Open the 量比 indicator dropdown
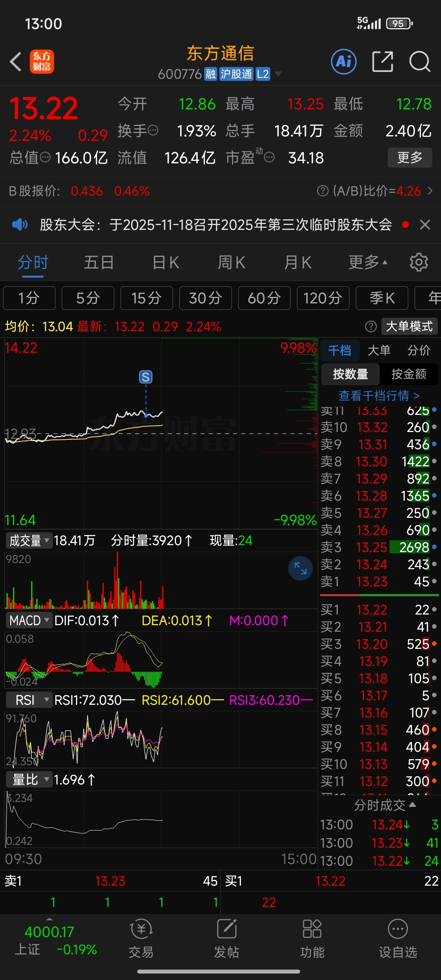This screenshot has width=441, height=980. coord(29,780)
